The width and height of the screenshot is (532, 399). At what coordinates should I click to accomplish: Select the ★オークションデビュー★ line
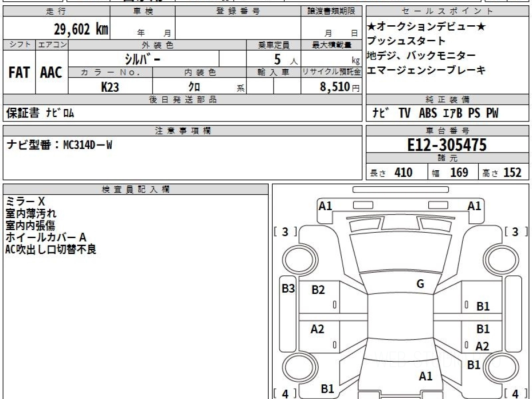coord(426,27)
